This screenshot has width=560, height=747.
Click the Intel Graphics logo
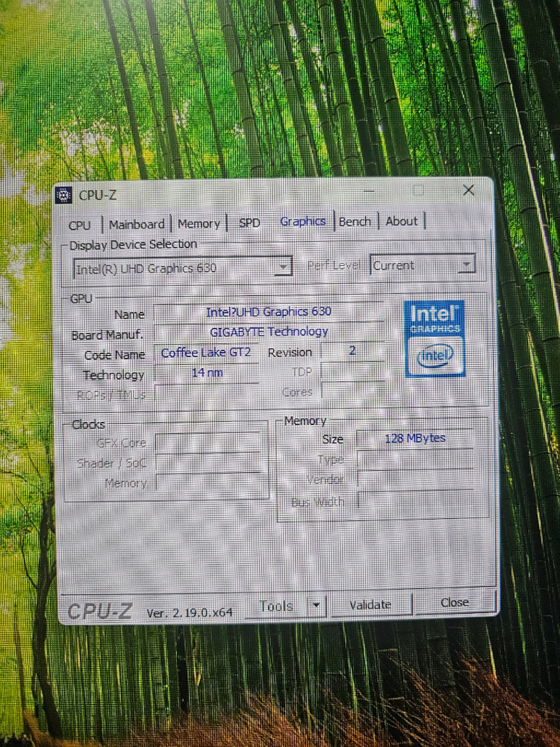[435, 338]
